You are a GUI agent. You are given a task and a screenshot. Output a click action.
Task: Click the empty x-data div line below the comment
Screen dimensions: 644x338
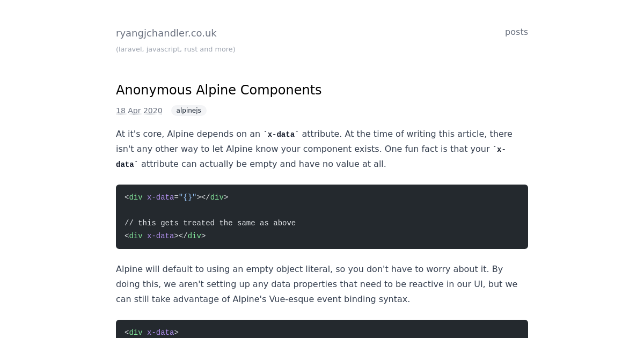tap(165, 236)
